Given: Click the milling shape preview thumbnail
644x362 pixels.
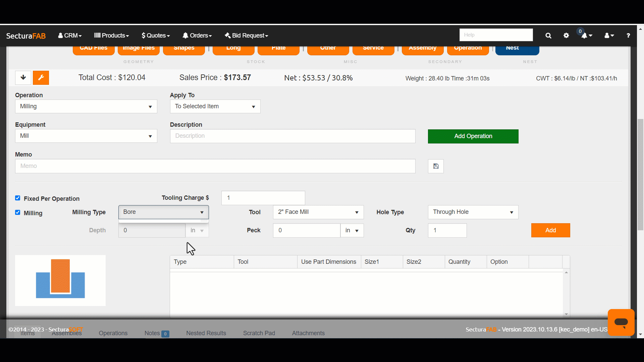Looking at the screenshot, I should [60, 281].
